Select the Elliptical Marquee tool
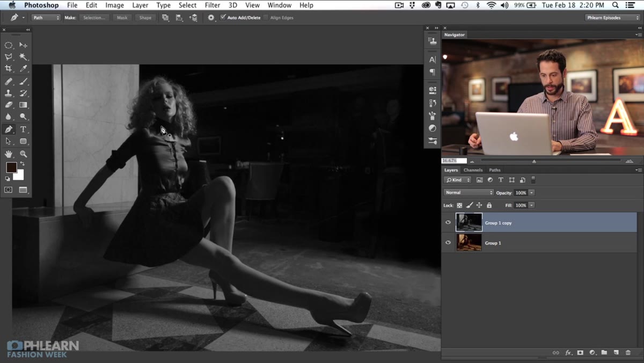The height and width of the screenshot is (363, 644). coord(9,45)
